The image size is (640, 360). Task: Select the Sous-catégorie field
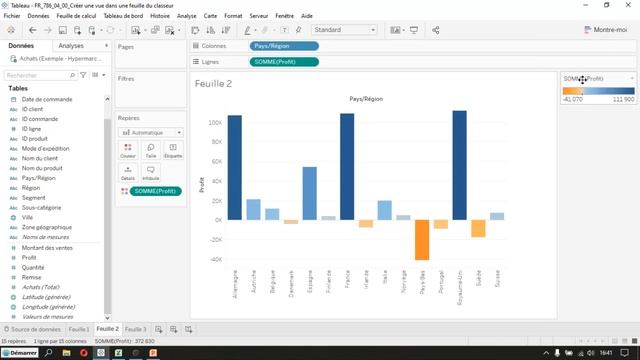click(x=41, y=207)
